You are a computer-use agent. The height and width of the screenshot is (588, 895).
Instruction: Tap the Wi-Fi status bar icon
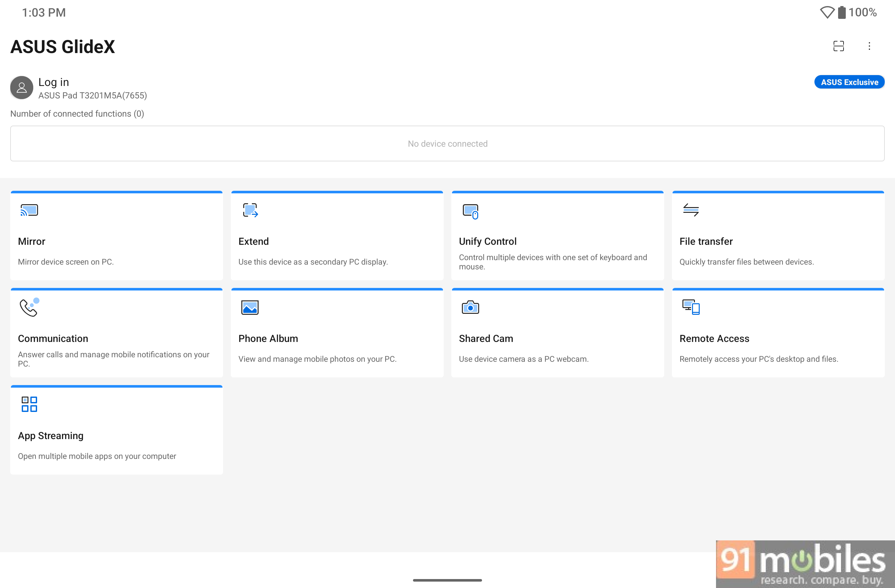click(x=827, y=12)
